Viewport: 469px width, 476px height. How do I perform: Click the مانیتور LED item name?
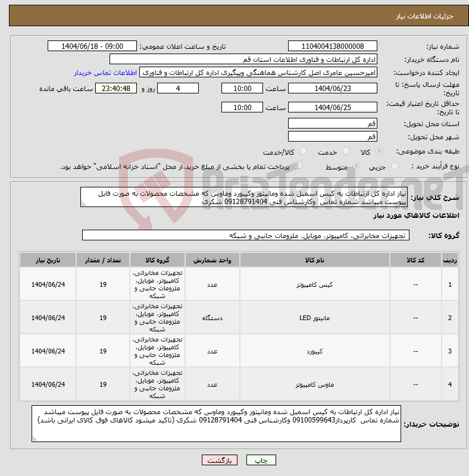(315, 318)
